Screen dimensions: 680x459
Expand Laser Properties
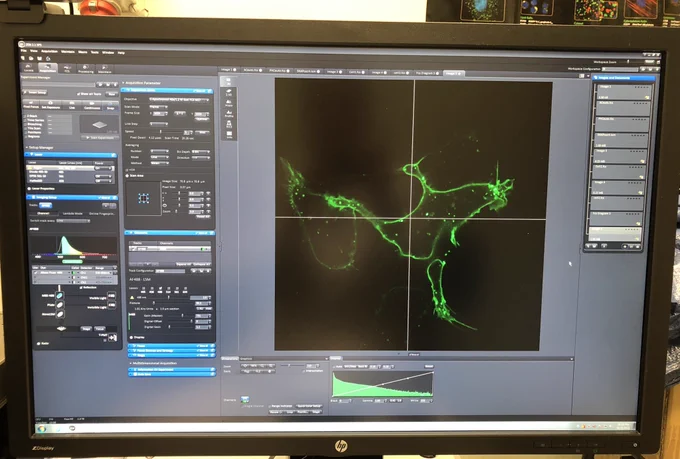(x=29, y=188)
